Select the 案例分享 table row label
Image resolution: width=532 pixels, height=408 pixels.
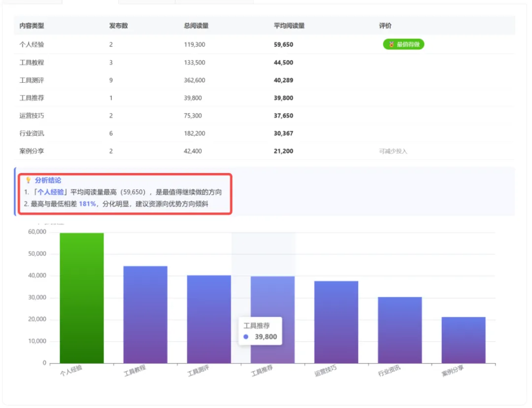point(32,151)
